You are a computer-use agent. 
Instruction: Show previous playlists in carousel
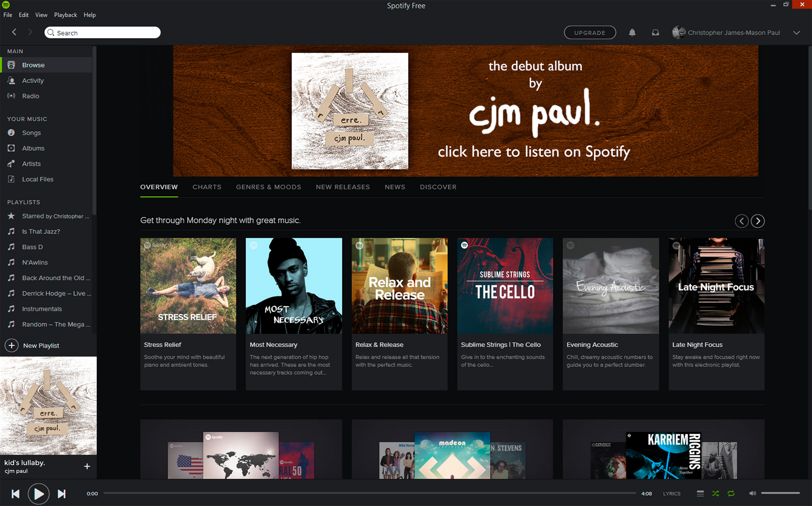(742, 221)
